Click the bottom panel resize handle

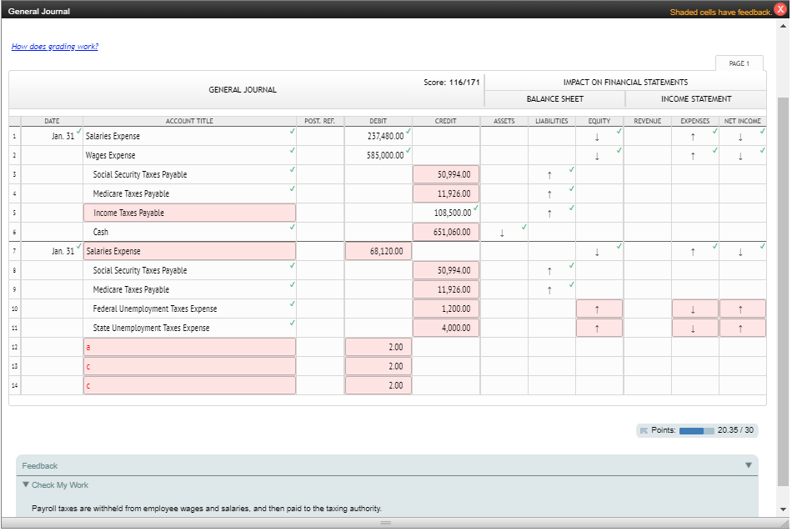click(386, 522)
